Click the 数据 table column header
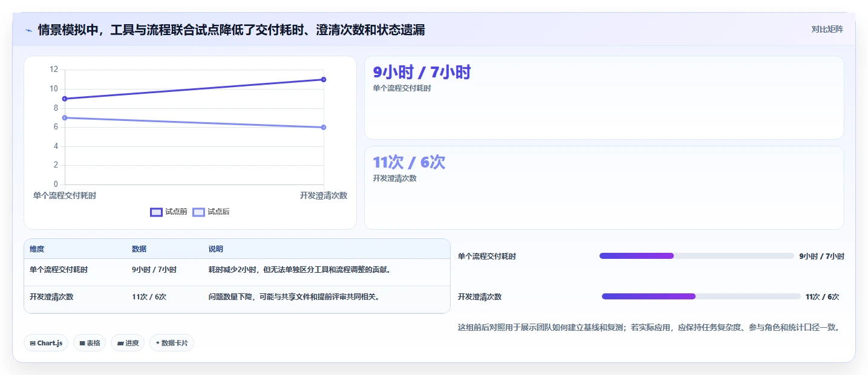868x375 pixels. click(139, 249)
